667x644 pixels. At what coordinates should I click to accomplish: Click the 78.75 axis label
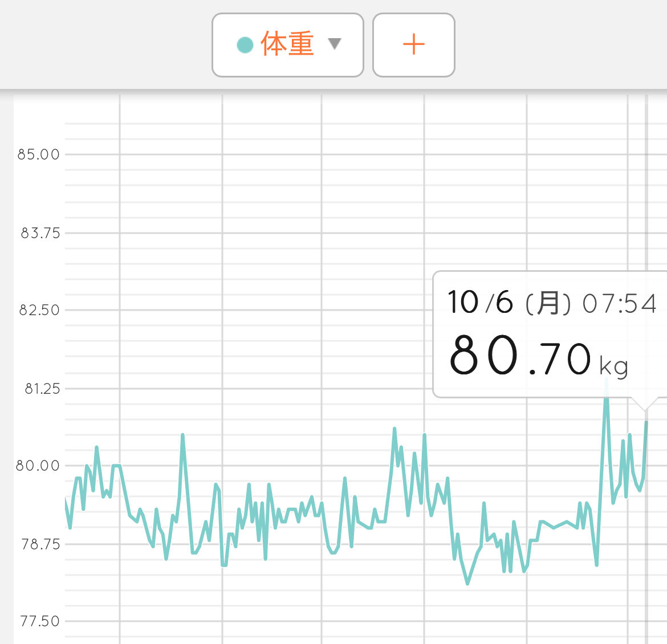(40, 544)
